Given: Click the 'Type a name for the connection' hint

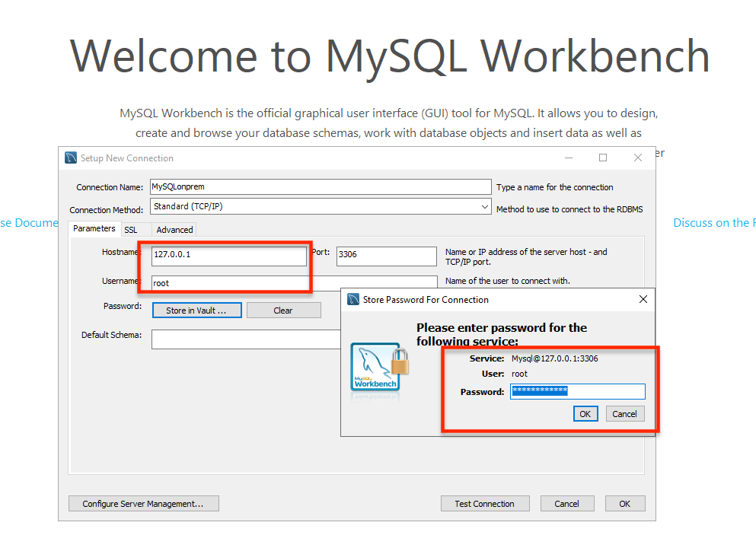Looking at the screenshot, I should click(555, 187).
